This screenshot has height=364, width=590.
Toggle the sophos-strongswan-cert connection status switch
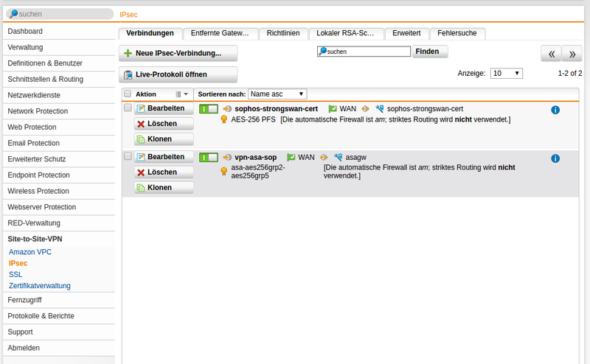point(208,109)
